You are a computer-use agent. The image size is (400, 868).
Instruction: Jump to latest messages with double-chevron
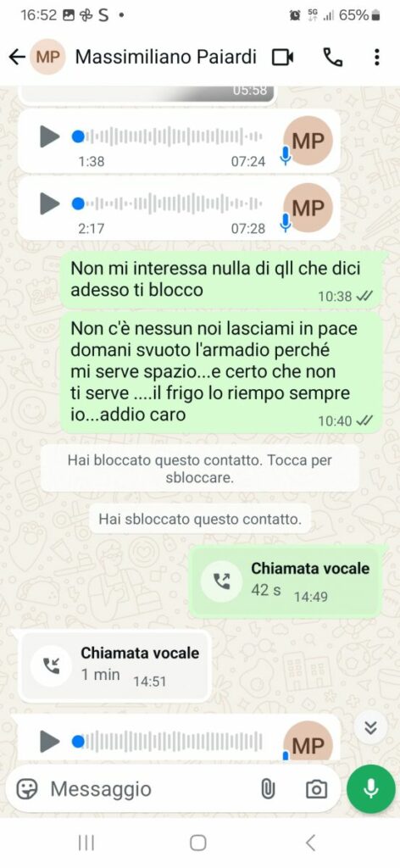(x=370, y=727)
